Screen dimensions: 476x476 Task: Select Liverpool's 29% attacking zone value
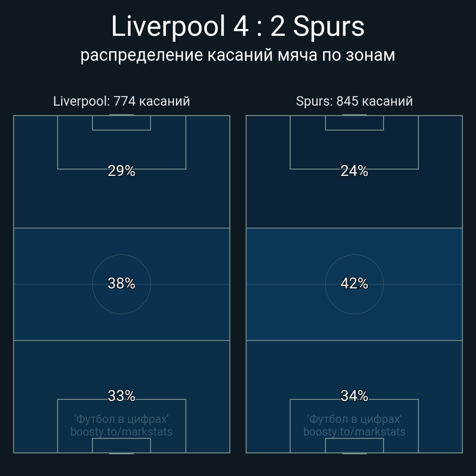121,171
